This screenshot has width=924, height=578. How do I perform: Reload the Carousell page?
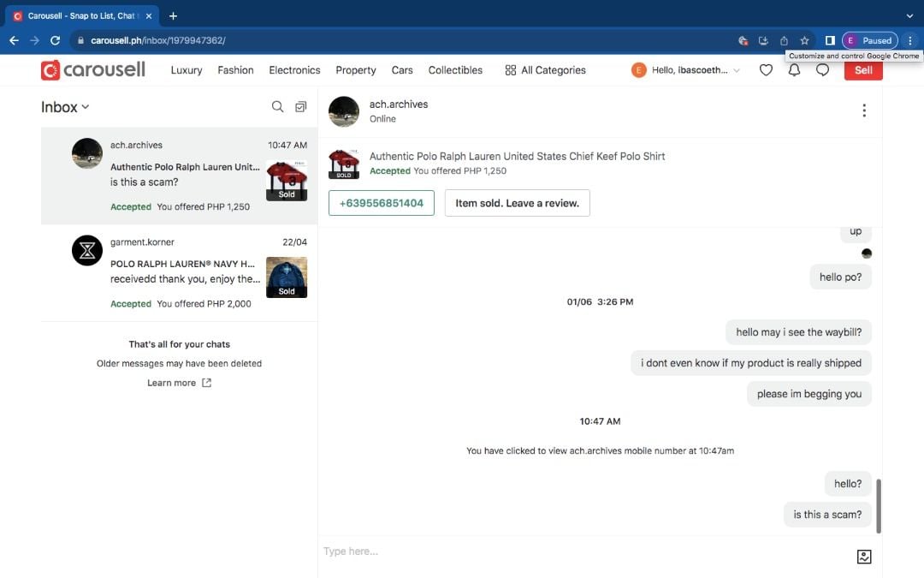[56, 40]
